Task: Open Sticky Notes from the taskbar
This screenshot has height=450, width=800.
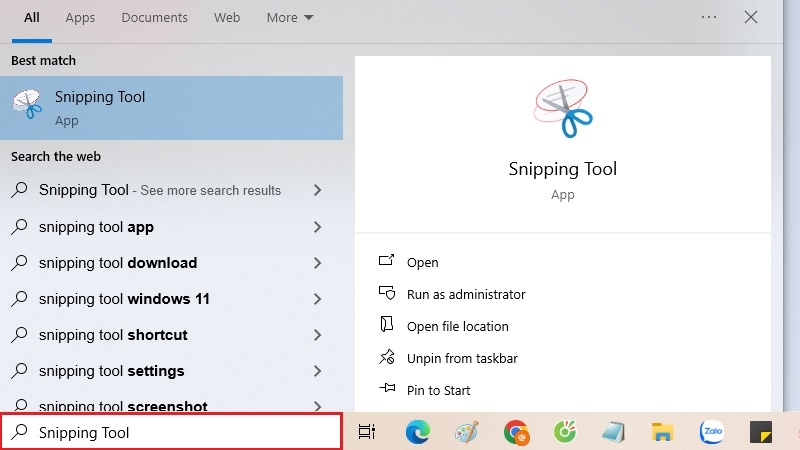Action: (761, 432)
